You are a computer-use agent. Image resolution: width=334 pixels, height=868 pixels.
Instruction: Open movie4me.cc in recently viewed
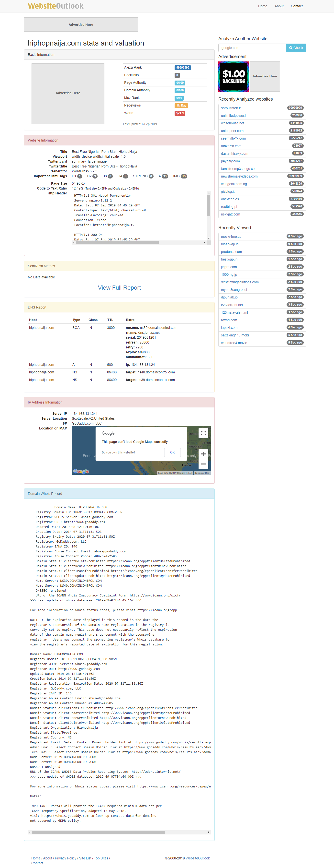point(231,237)
